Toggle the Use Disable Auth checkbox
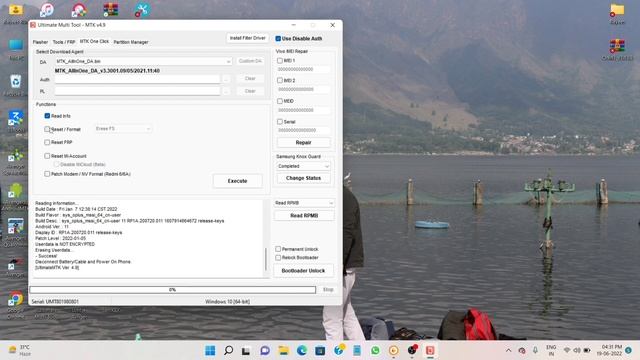The image size is (640, 360). (278, 38)
